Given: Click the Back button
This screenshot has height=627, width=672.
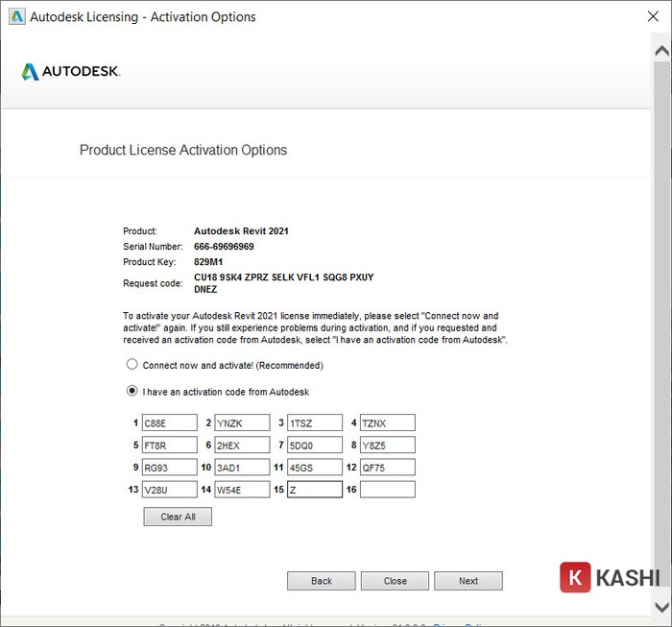Looking at the screenshot, I should (x=322, y=581).
